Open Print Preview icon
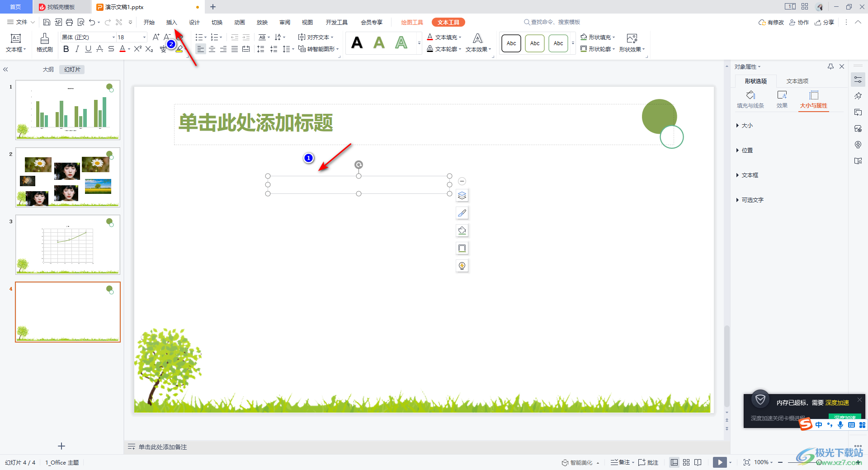The height and width of the screenshot is (470, 868). click(x=81, y=22)
